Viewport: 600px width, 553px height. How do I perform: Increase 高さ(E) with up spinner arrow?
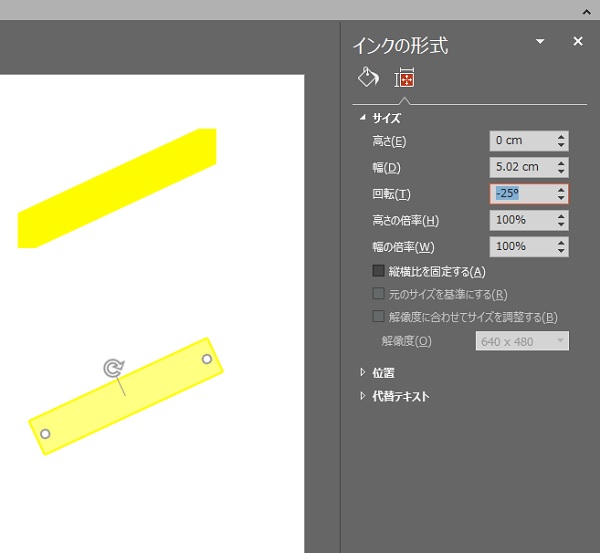pyautogui.click(x=561, y=137)
